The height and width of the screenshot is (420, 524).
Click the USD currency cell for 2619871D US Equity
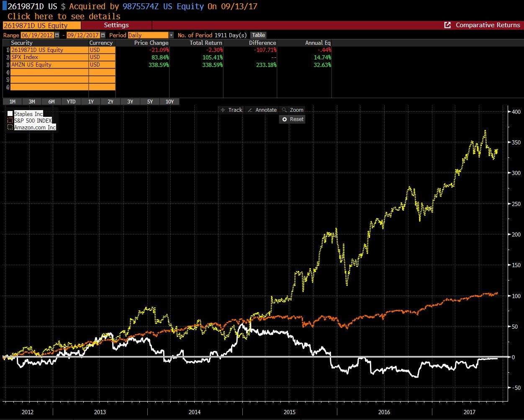point(102,50)
